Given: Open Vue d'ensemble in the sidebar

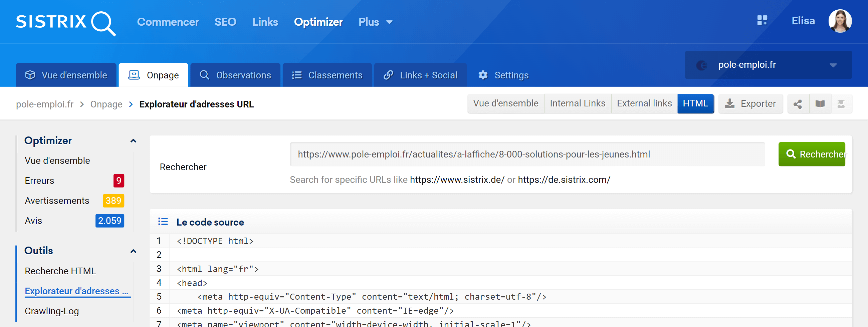Looking at the screenshot, I should click(x=57, y=160).
